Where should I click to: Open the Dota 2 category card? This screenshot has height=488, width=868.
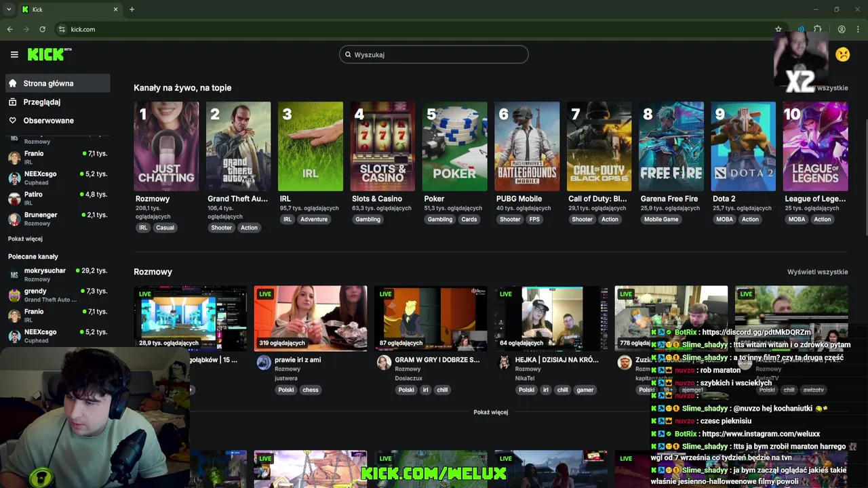click(743, 146)
